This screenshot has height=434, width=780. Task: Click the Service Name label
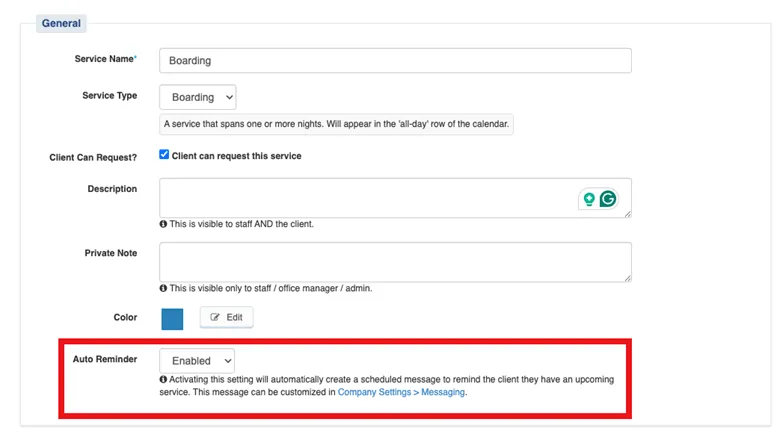pos(105,59)
